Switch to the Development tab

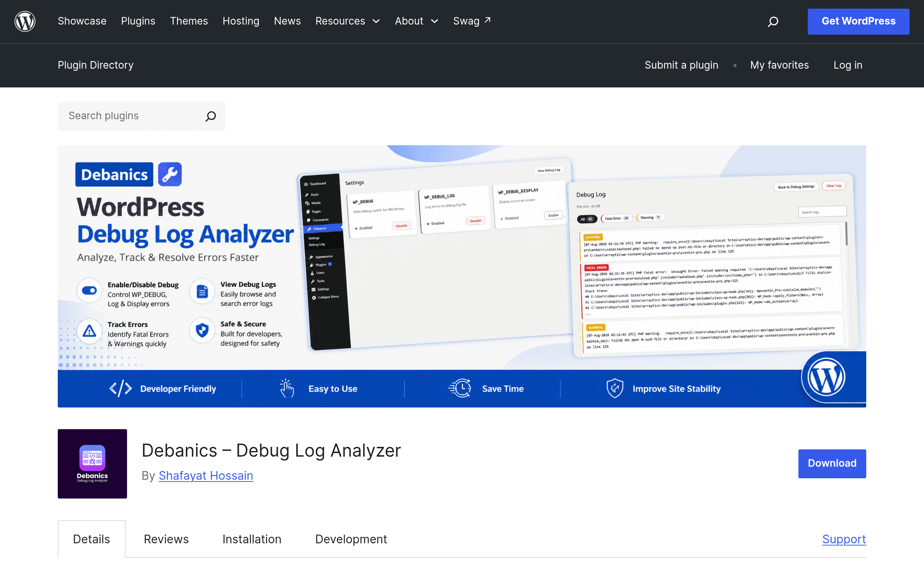[x=351, y=539]
